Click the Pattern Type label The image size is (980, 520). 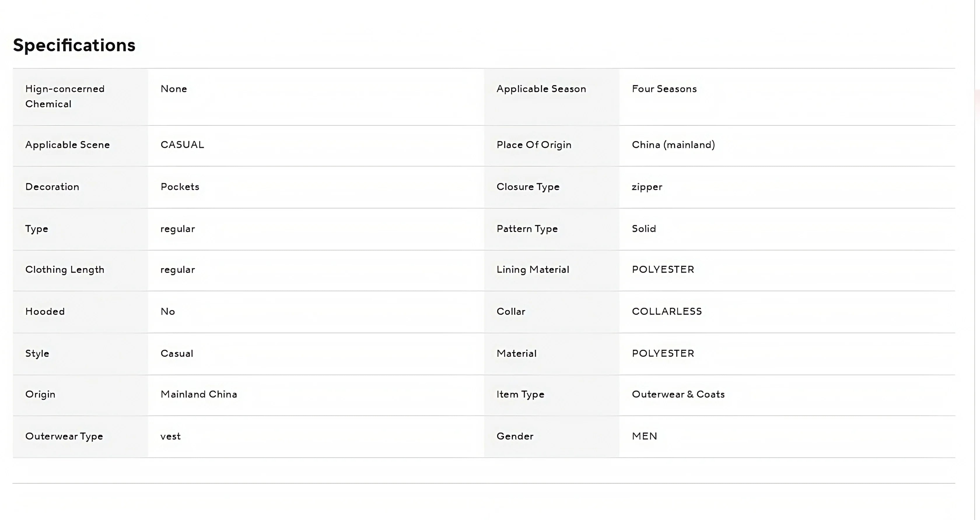527,229
